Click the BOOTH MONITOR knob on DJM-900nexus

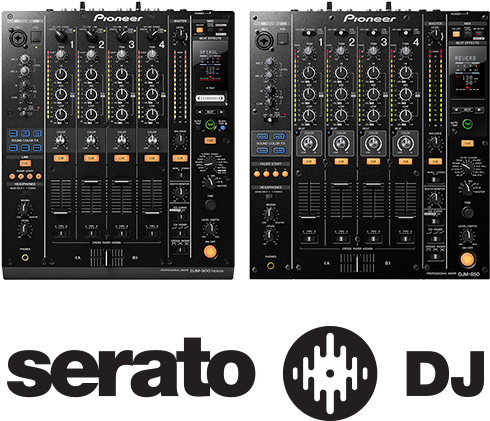pos(180,193)
